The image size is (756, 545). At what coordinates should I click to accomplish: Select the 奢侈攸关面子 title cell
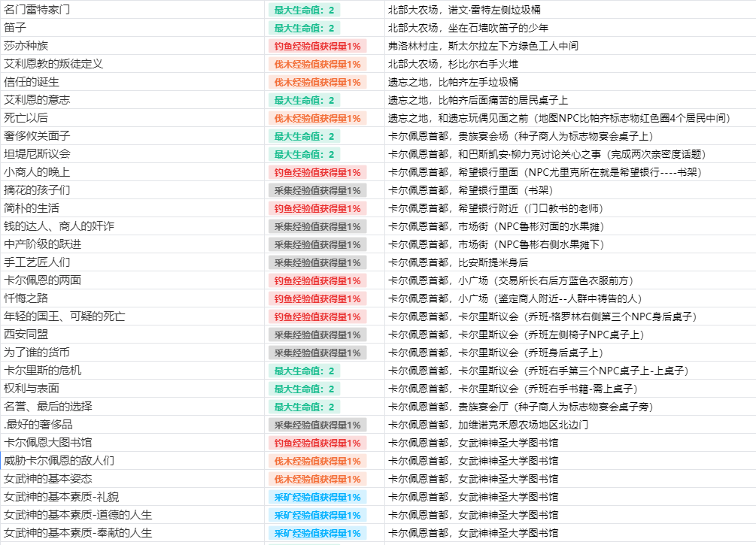click(132, 136)
